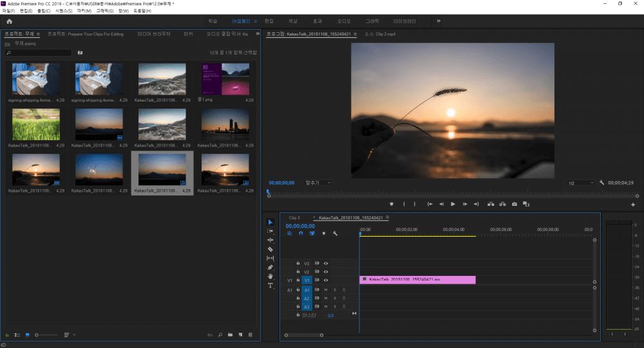Click Go to In point
The image size is (644, 348).
point(430,204)
